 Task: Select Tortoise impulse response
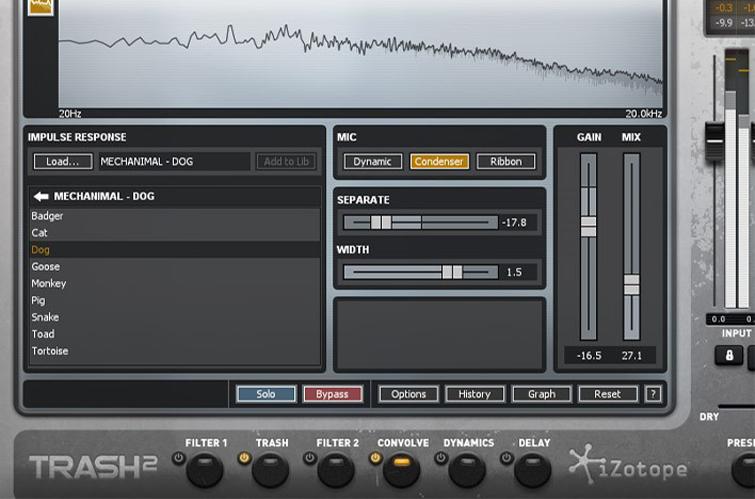pos(174,351)
